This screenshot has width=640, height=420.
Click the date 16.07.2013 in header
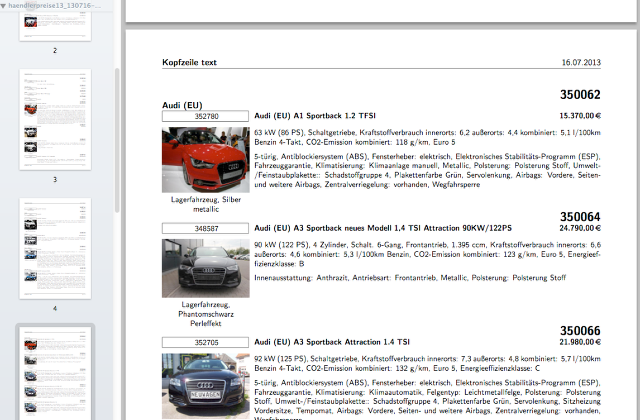pos(581,63)
